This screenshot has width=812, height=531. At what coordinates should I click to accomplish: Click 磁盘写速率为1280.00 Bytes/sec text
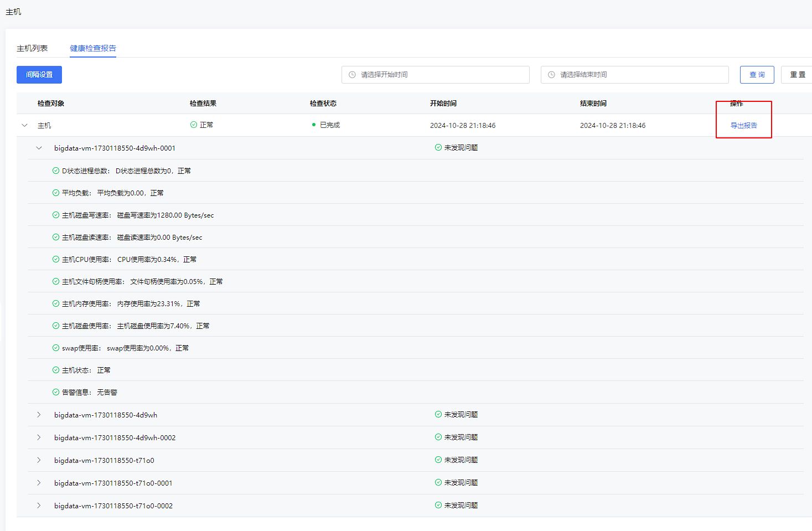[165, 215]
